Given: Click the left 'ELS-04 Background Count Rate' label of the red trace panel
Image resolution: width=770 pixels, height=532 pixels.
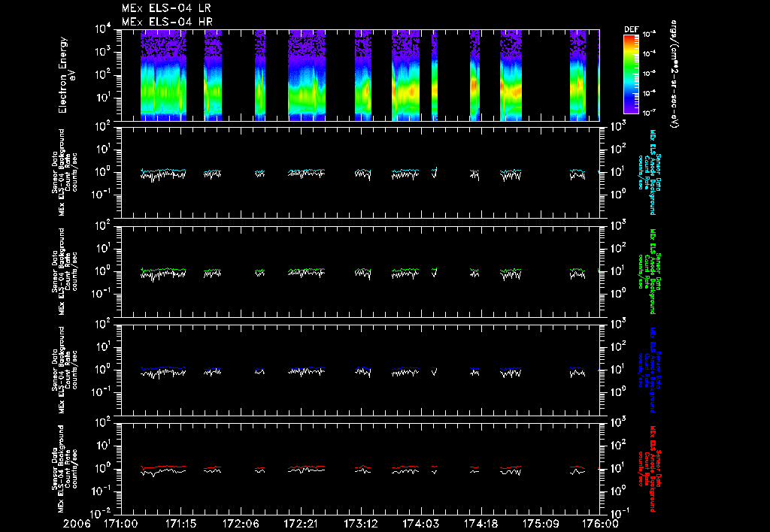Looking at the screenshot, I should click(x=65, y=469).
